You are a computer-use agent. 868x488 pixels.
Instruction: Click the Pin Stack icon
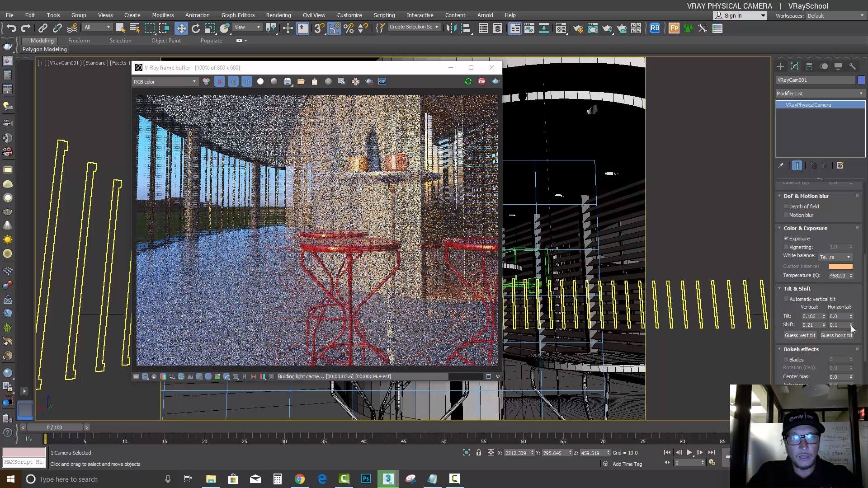coord(781,166)
